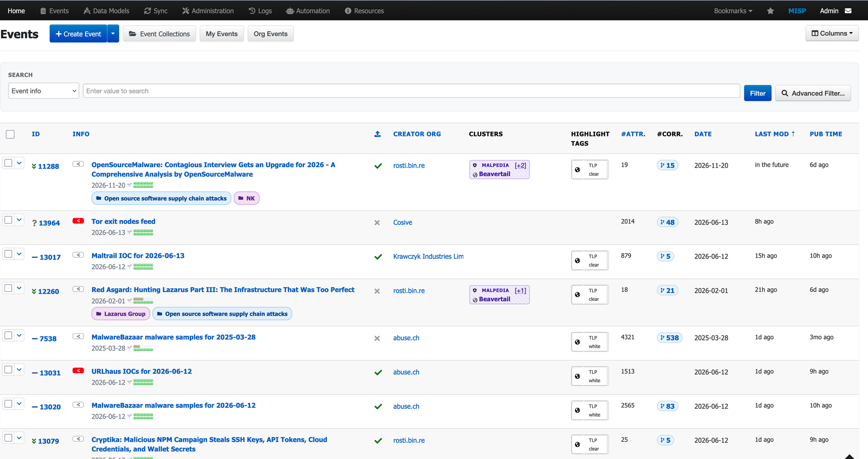The image size is (868, 459).
Task: Click the search value input field
Action: (411, 91)
